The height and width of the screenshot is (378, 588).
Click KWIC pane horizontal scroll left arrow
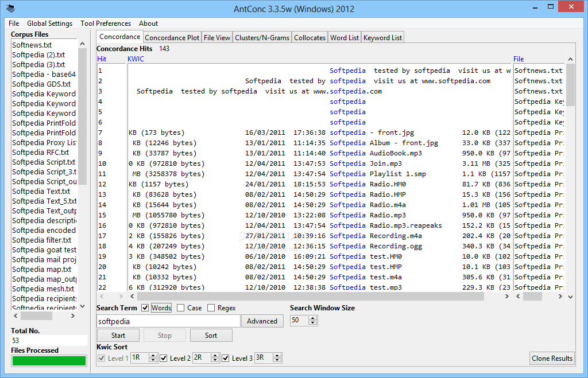coord(132,297)
